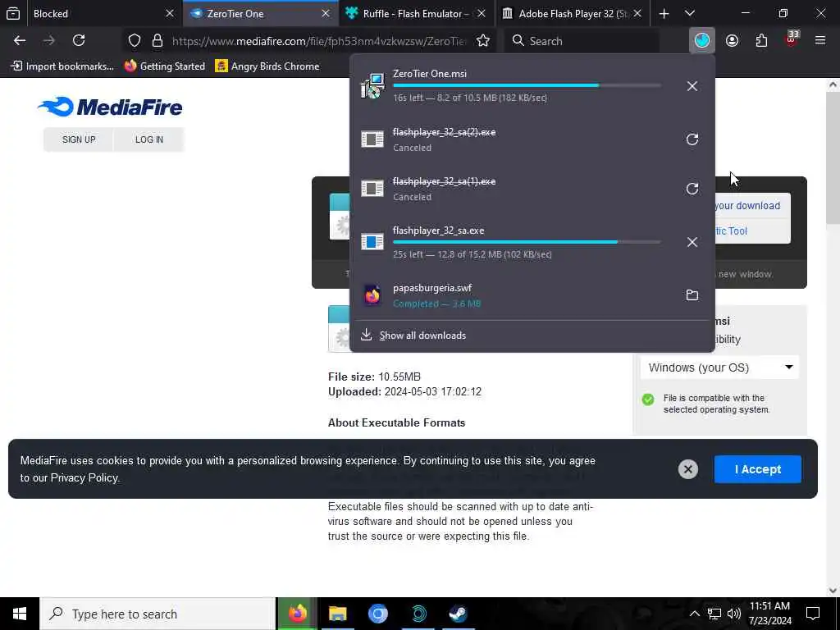Click the site padlock icon
The image size is (840, 630).
coord(157,41)
